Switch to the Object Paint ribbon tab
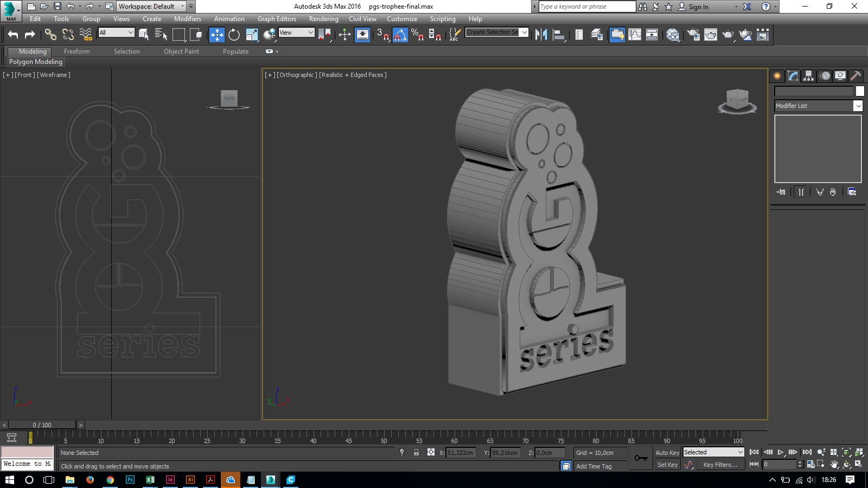The width and height of the screenshot is (868, 488). pyautogui.click(x=181, y=52)
